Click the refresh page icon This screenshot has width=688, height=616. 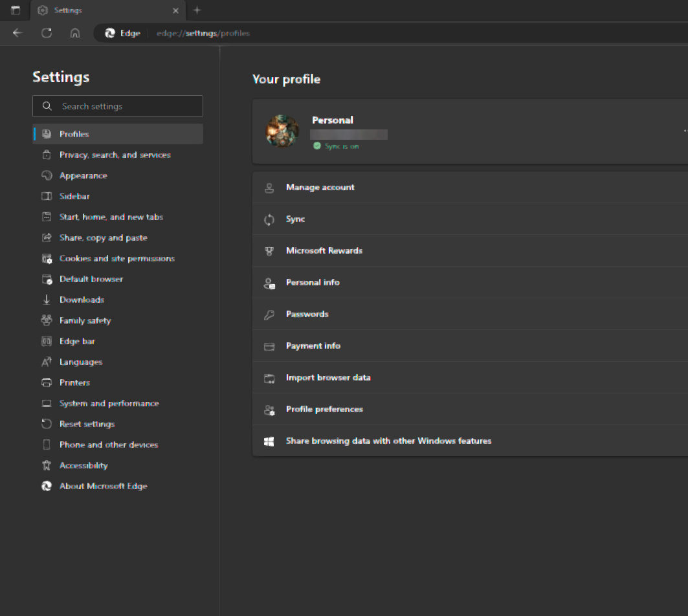tap(47, 33)
